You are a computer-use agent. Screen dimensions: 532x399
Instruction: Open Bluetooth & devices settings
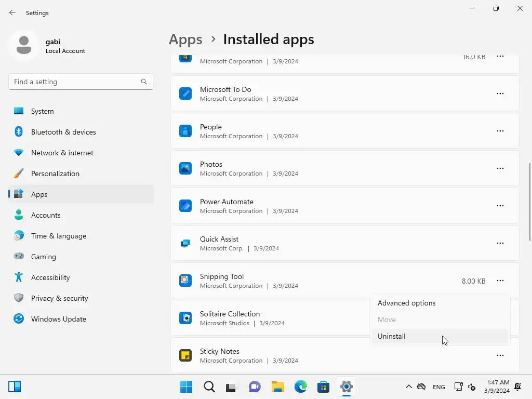[81, 132]
